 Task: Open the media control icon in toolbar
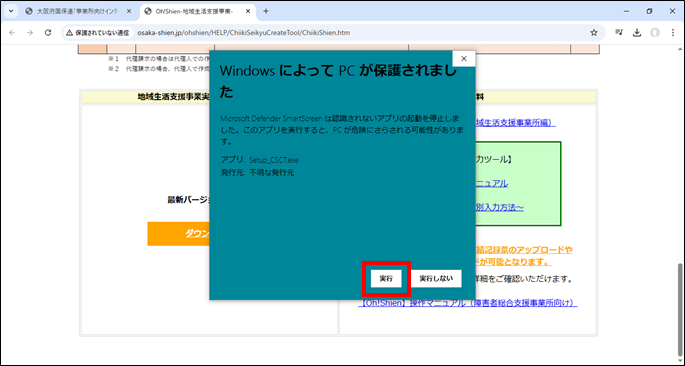tap(619, 32)
